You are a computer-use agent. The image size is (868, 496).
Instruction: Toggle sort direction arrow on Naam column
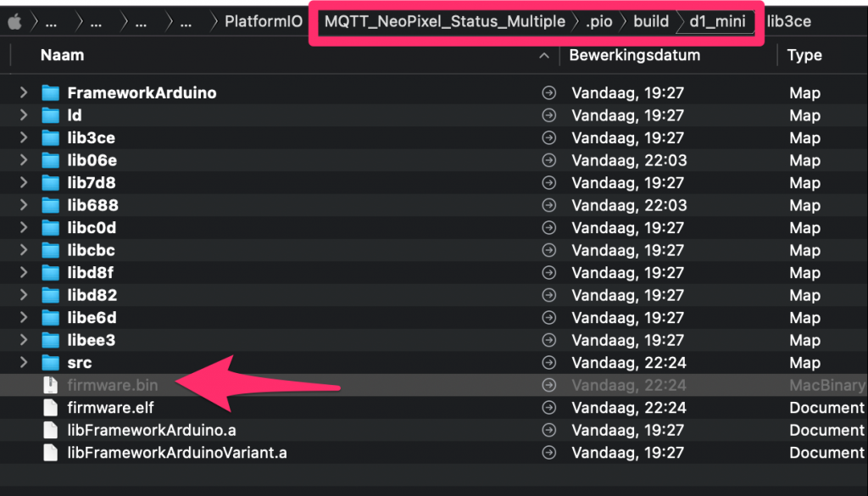[544, 55]
